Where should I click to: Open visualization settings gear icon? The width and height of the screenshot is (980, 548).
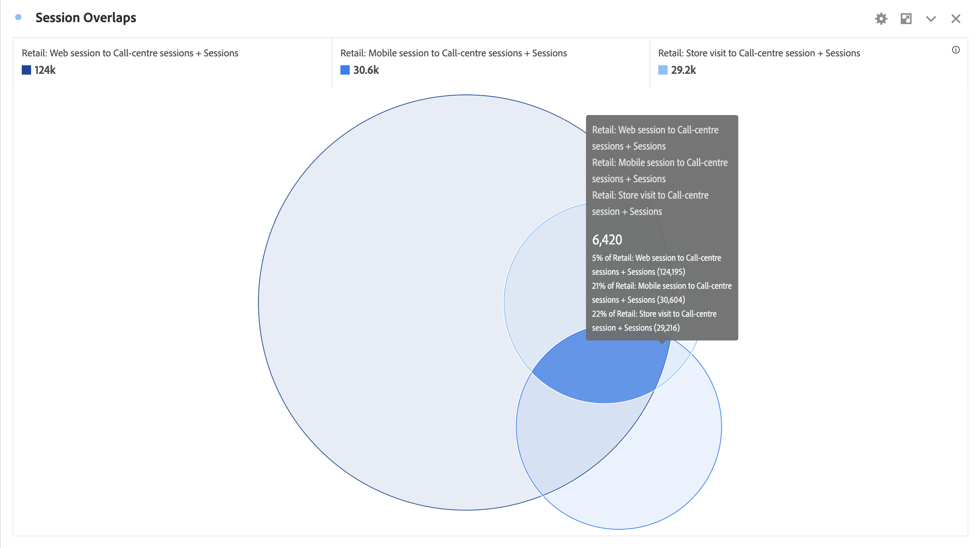click(x=881, y=19)
